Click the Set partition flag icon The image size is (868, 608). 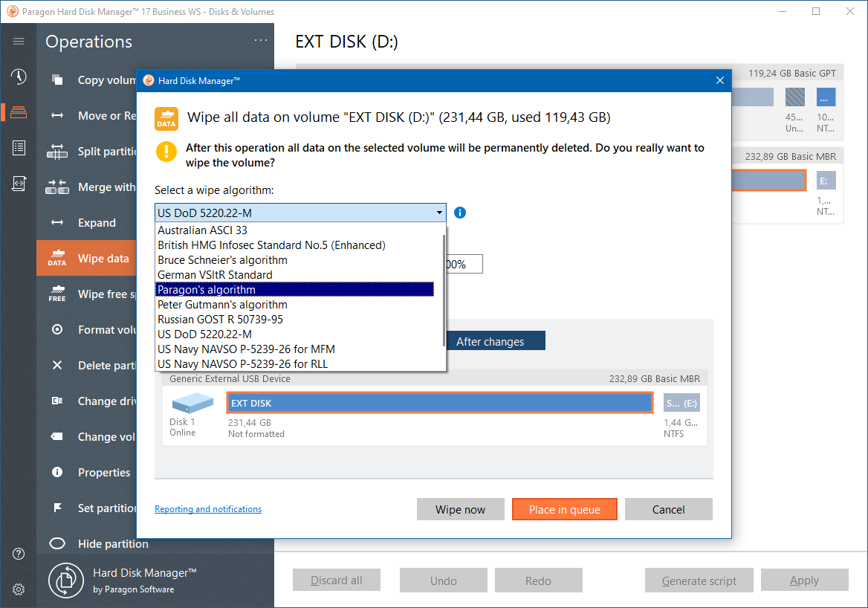click(57, 508)
